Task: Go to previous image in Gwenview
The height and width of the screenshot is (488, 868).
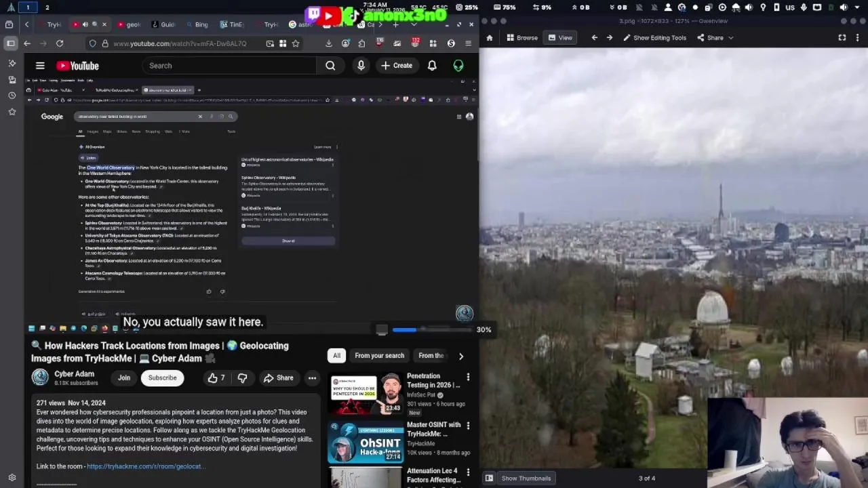Action: [x=595, y=38]
